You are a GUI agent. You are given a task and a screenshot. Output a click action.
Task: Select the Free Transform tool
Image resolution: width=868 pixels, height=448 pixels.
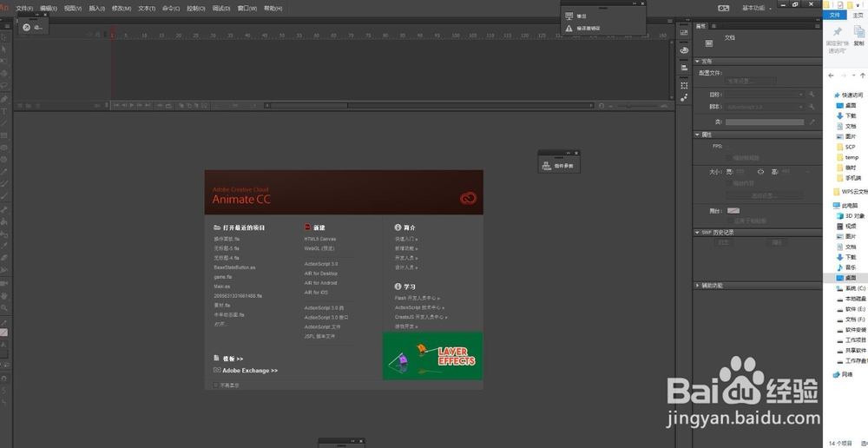point(3,62)
